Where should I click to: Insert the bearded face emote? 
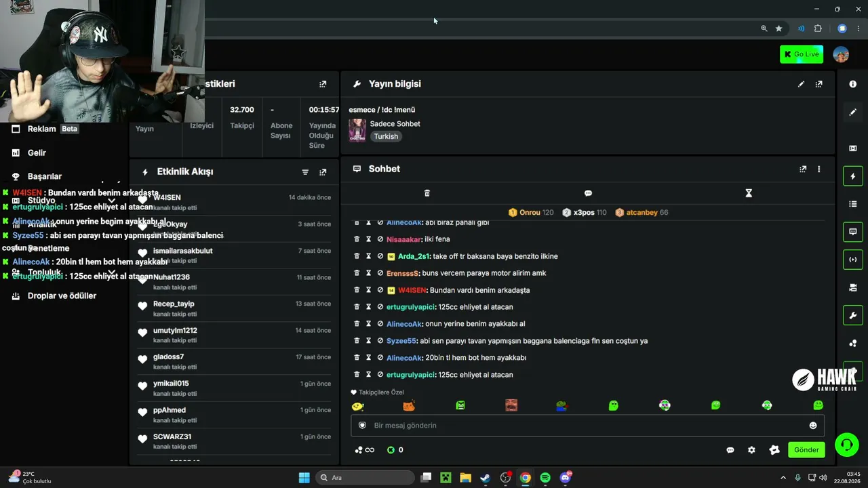(x=511, y=406)
